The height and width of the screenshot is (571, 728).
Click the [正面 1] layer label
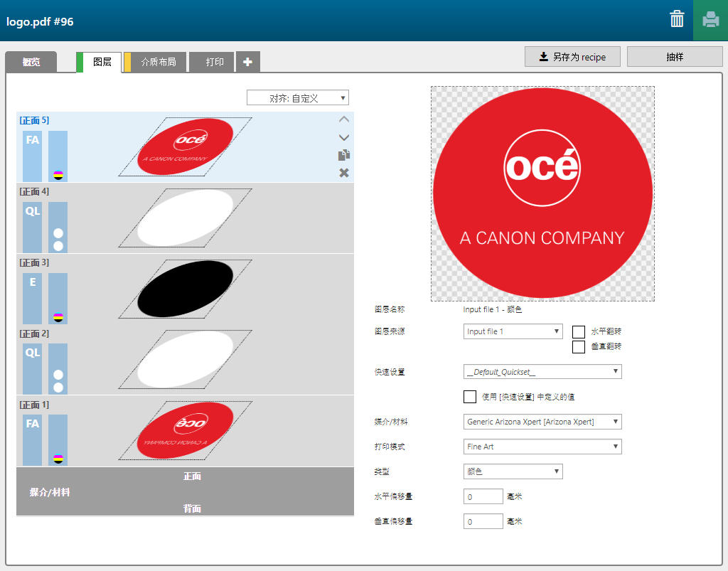point(34,405)
